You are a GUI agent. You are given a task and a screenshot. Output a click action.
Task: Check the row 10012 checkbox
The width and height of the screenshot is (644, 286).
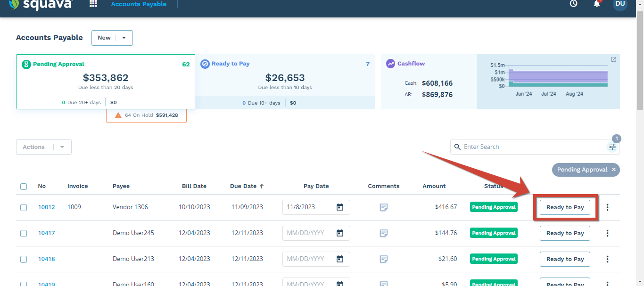point(24,207)
